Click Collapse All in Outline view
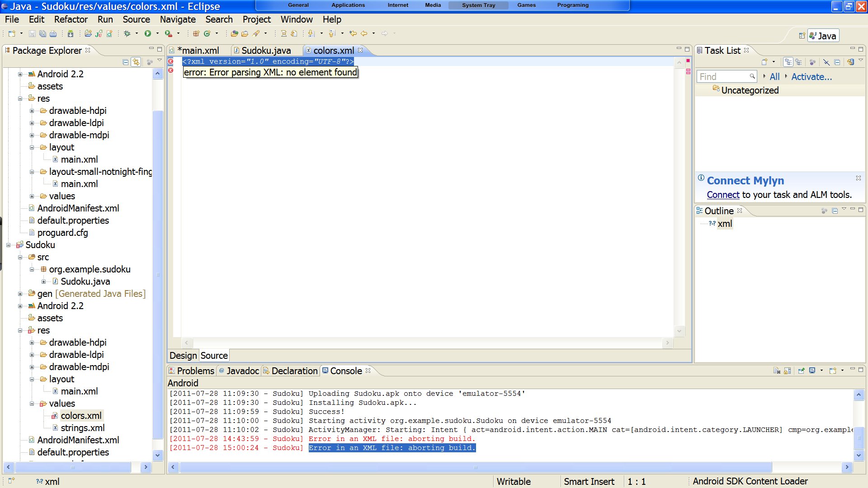Image resolution: width=868 pixels, height=488 pixels. [x=835, y=211]
